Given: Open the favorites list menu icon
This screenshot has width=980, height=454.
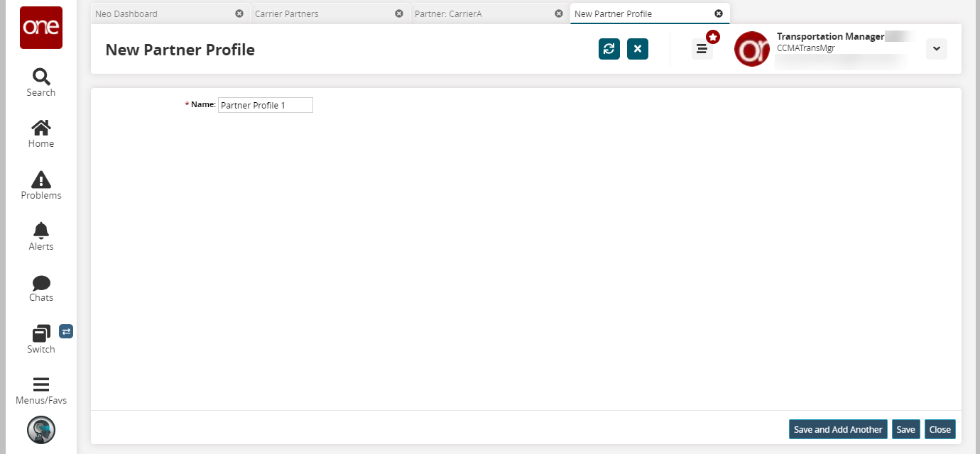Looking at the screenshot, I should (702, 49).
